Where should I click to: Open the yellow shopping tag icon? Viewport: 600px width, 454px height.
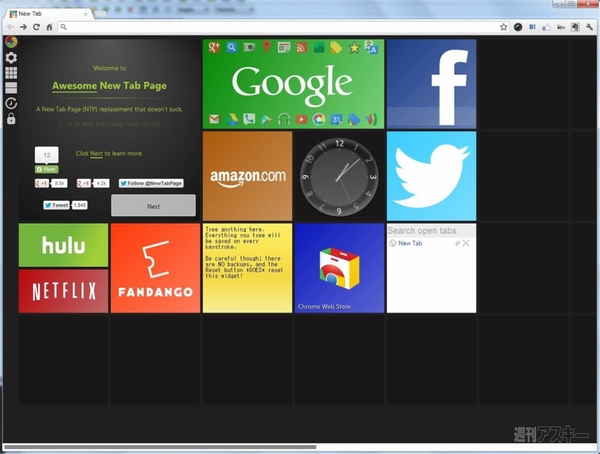[336, 47]
